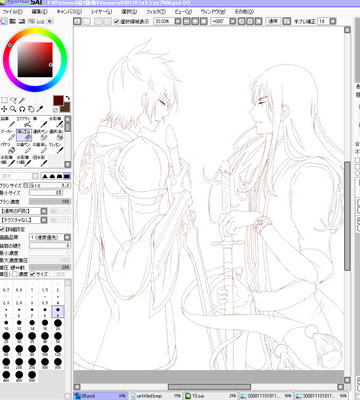360x400 pixels.
Task: Enable pressure 濃度 density checkbox
Action: [14, 274]
